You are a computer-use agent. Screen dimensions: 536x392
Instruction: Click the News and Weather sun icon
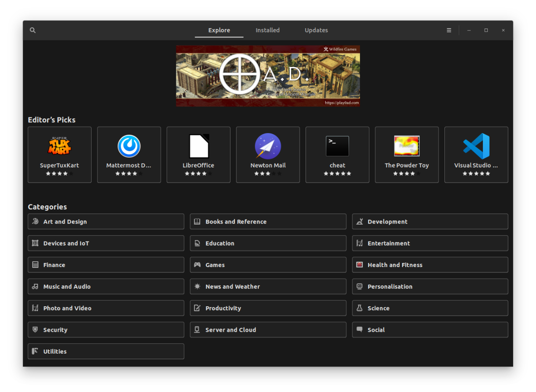click(197, 287)
